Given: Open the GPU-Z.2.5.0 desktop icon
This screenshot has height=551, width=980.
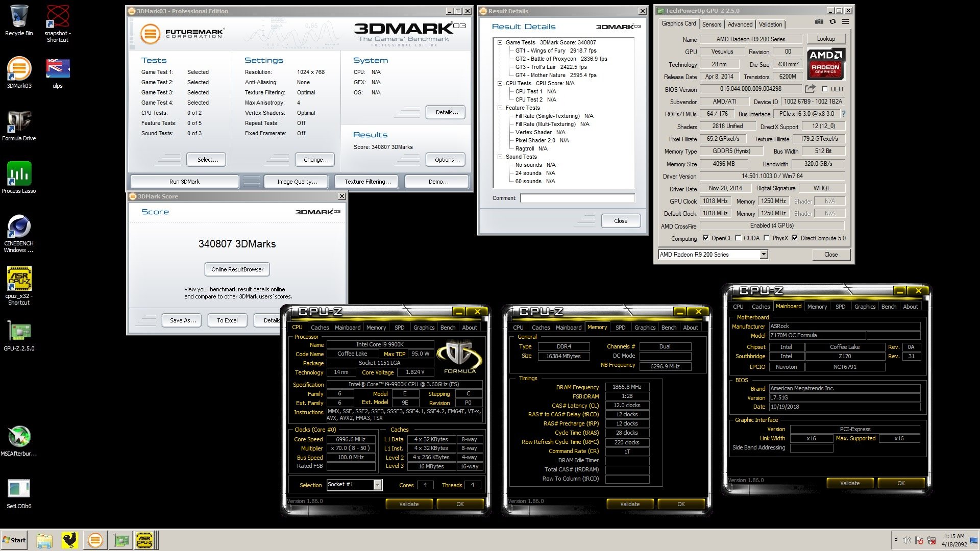Looking at the screenshot, I should [x=19, y=336].
